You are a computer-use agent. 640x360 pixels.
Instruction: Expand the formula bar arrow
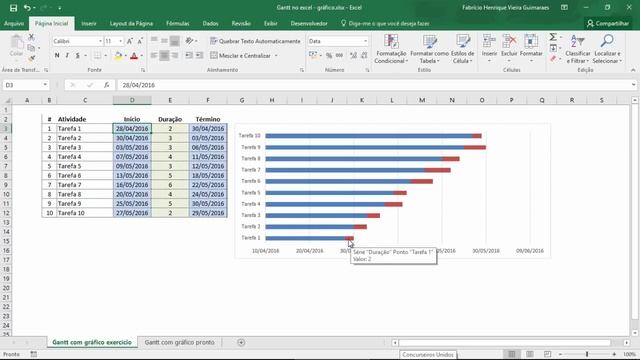point(633,85)
